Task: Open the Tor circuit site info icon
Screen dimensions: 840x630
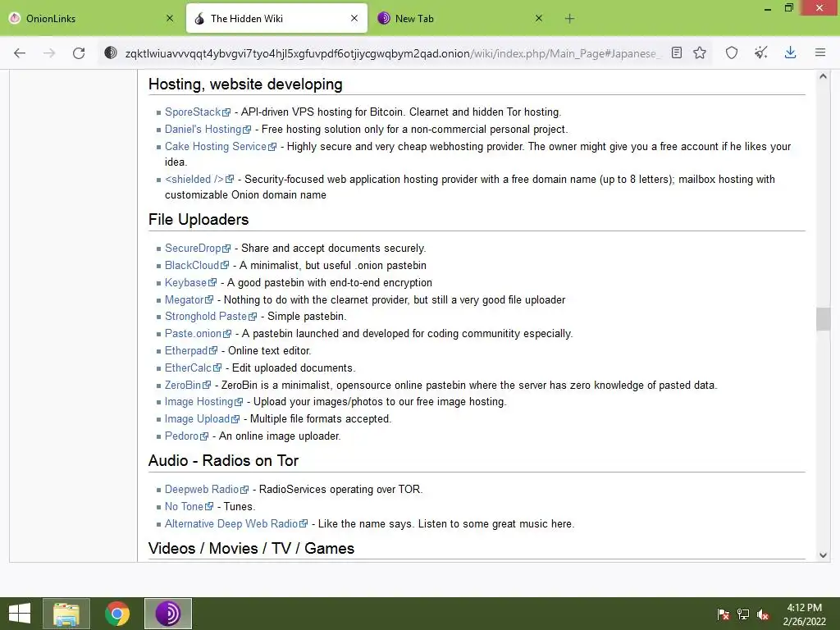Action: click(111, 53)
